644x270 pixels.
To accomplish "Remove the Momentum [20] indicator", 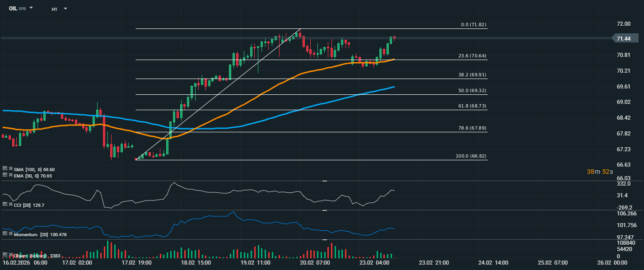I will tap(10, 234).
